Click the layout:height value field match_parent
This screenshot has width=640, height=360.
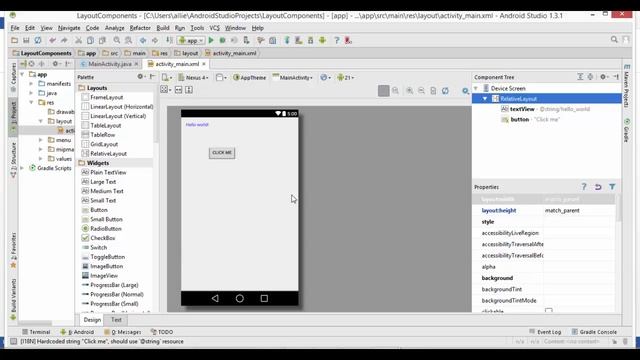[x=579, y=210]
